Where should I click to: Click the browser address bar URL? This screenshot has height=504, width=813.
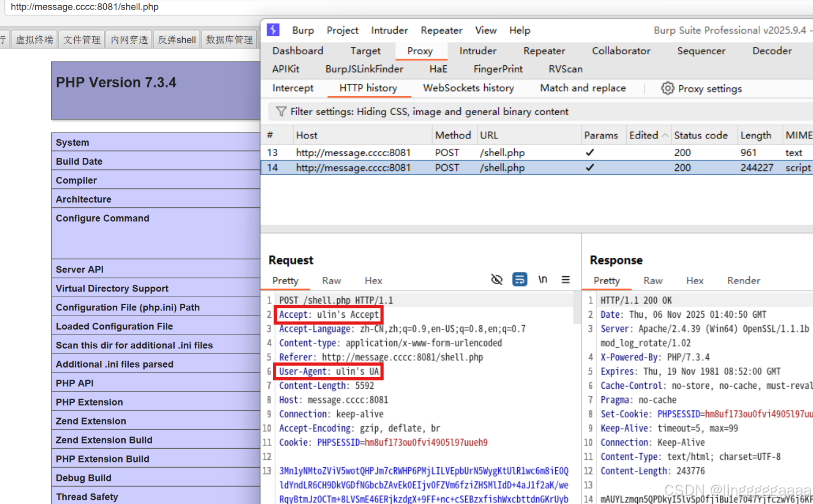coord(85,7)
